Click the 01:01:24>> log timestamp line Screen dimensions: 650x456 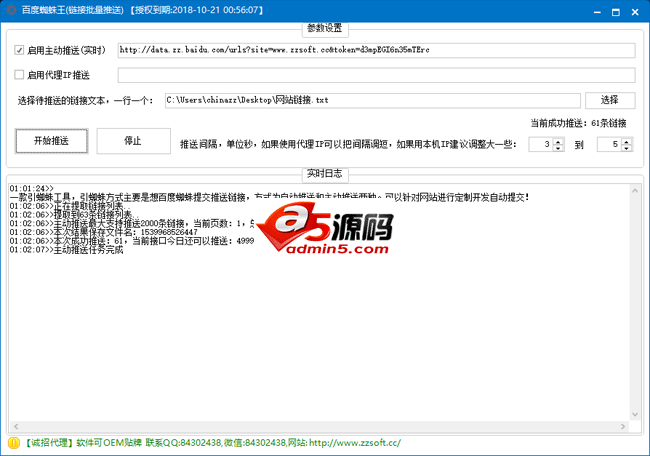(x=32, y=188)
